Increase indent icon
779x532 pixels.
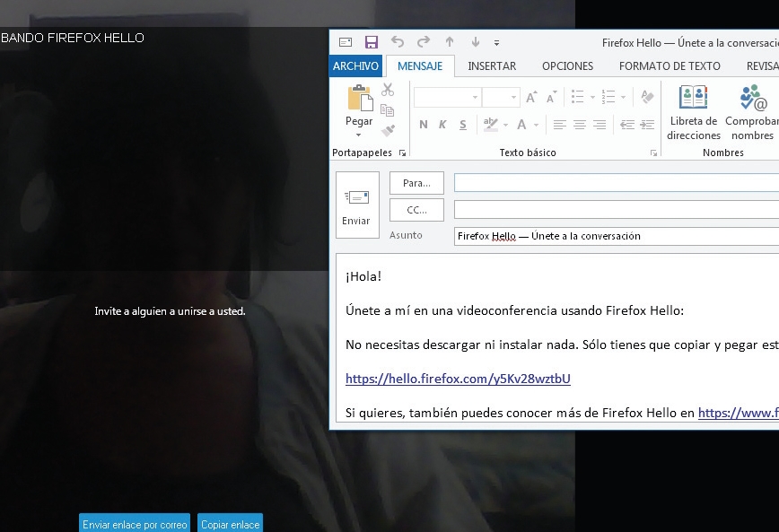(647, 125)
